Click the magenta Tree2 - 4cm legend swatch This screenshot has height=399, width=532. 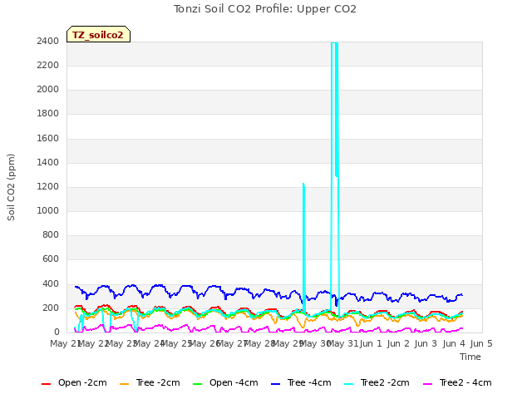pos(428,384)
